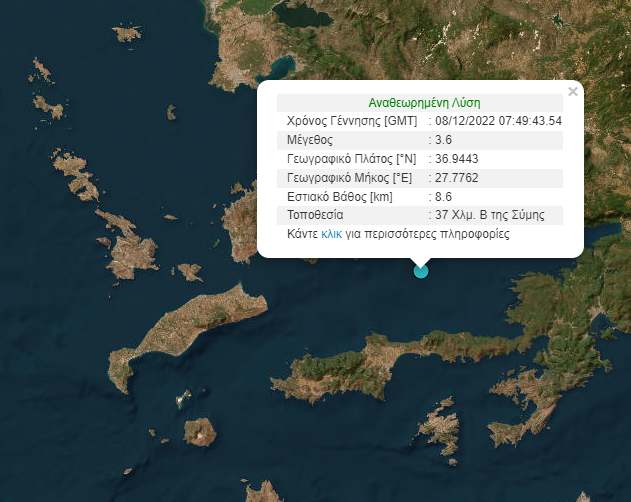Click the 'Μέγεθος' label
Screen dimensions: 631x502
[x=310, y=140]
